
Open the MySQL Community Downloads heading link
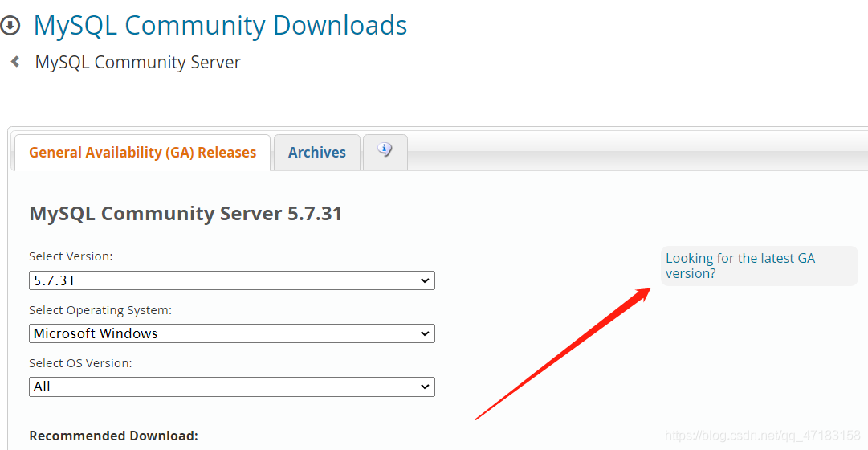tap(220, 26)
